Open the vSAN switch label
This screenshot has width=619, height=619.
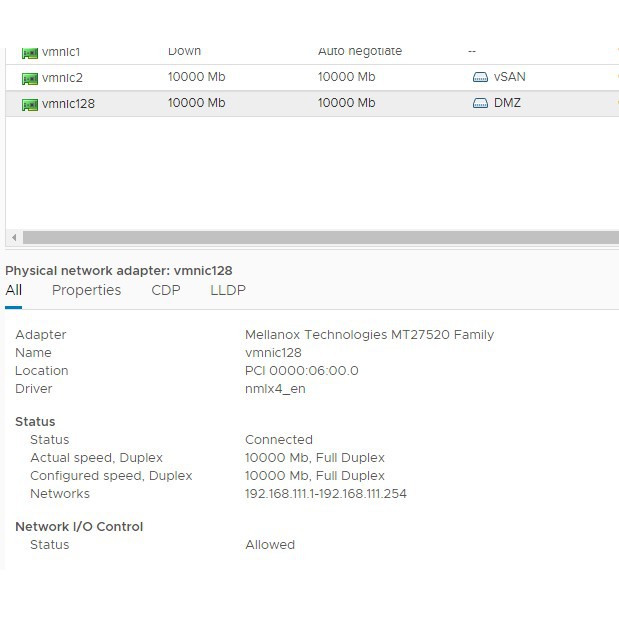(x=509, y=77)
